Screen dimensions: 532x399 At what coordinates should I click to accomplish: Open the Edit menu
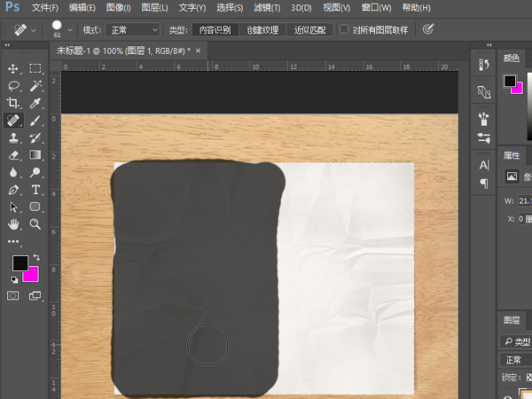82,7
